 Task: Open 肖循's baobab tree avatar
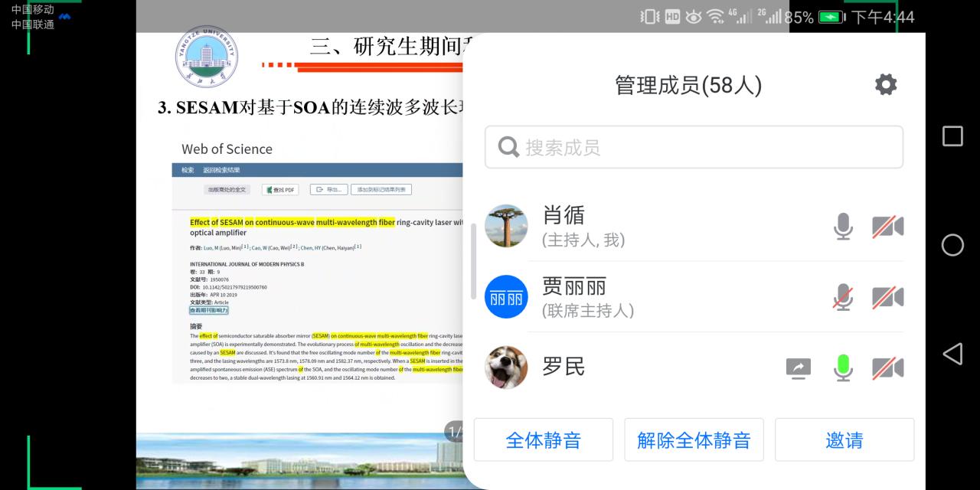(506, 227)
